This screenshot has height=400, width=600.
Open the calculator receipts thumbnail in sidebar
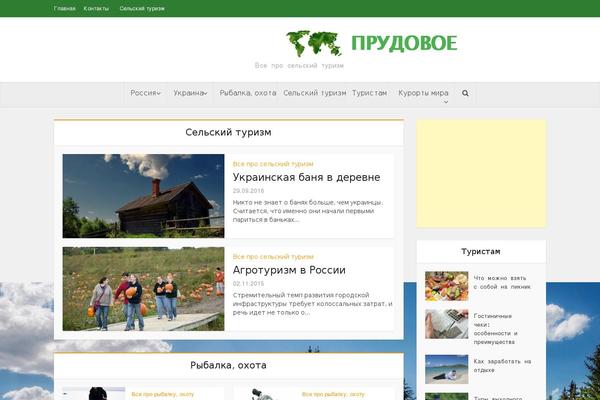447,324
